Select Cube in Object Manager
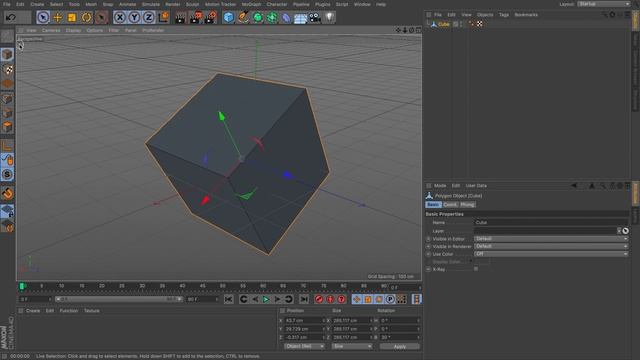 [x=443, y=24]
